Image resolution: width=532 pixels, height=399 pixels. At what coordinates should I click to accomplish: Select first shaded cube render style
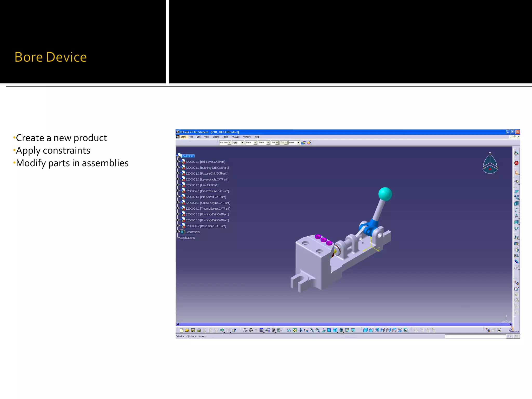(365, 330)
